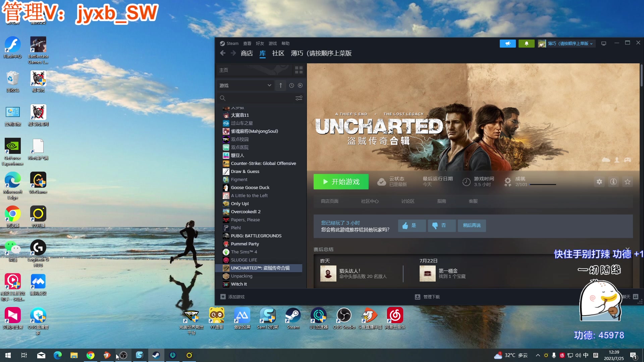This screenshot has height=362, width=644.
Task: Open the Steam announcements megaphone button
Action: click(508, 44)
